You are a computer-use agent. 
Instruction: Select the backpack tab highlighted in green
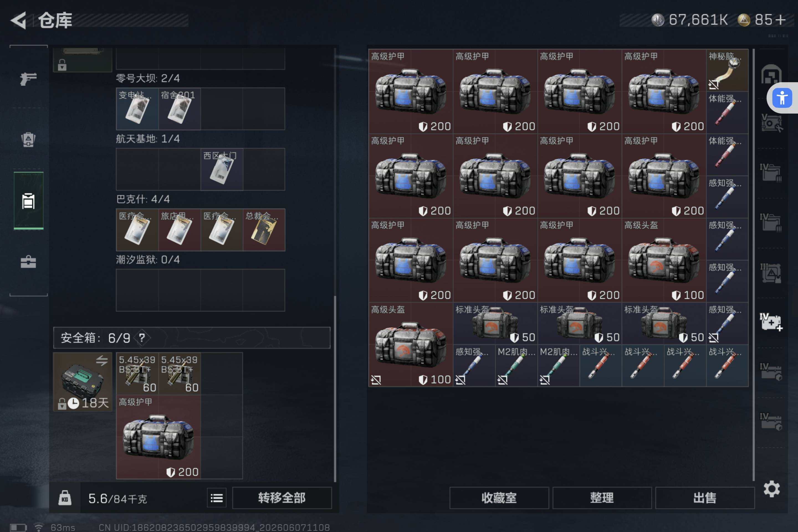point(28,201)
